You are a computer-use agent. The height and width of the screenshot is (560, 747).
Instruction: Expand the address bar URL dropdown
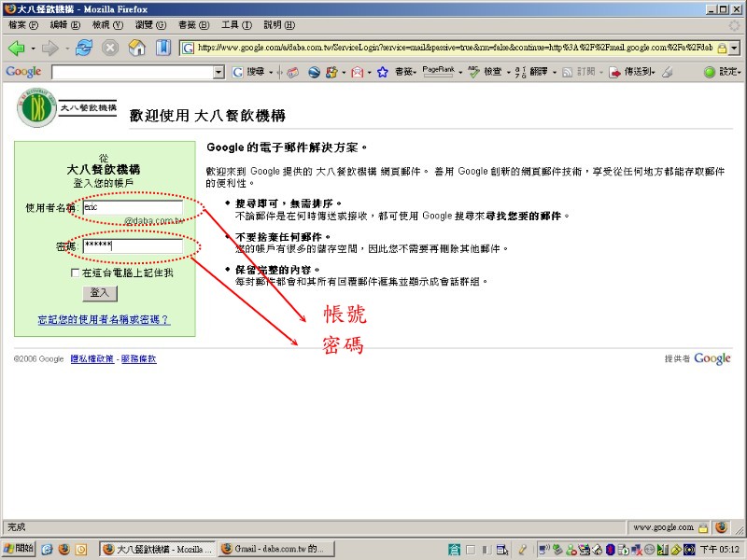[x=734, y=49]
